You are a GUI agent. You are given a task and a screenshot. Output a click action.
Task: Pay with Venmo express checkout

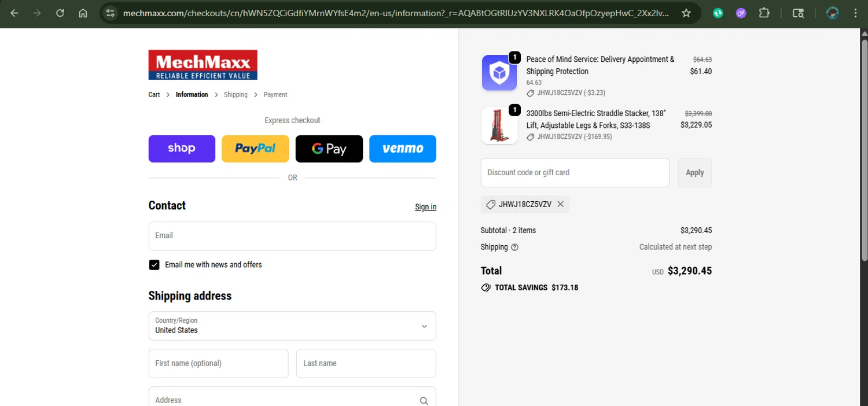point(403,149)
